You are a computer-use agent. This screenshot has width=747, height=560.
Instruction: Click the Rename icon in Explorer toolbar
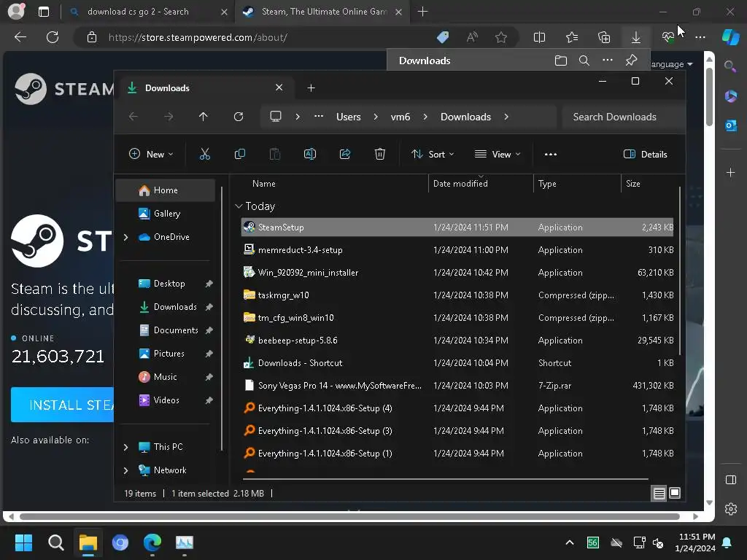[309, 154]
